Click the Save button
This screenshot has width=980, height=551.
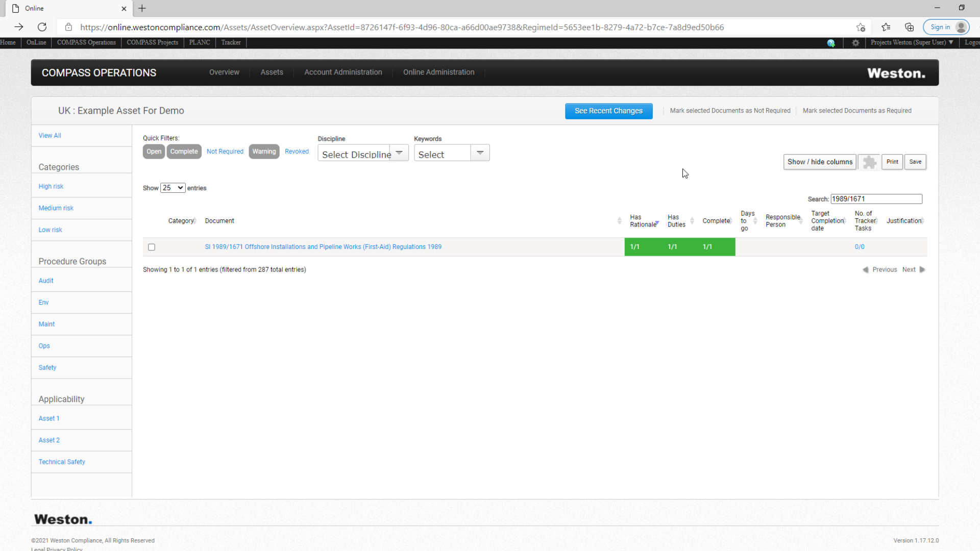click(915, 162)
